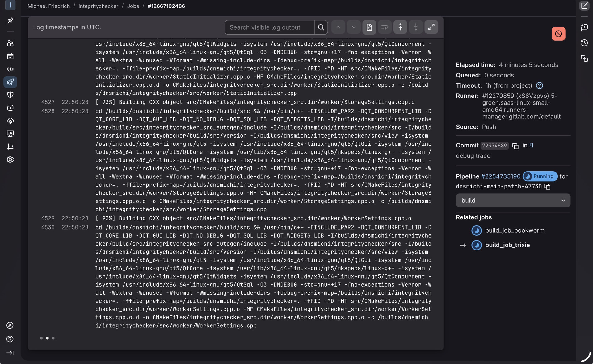
Task: Open the build_job_trixie related job
Action: (507, 245)
